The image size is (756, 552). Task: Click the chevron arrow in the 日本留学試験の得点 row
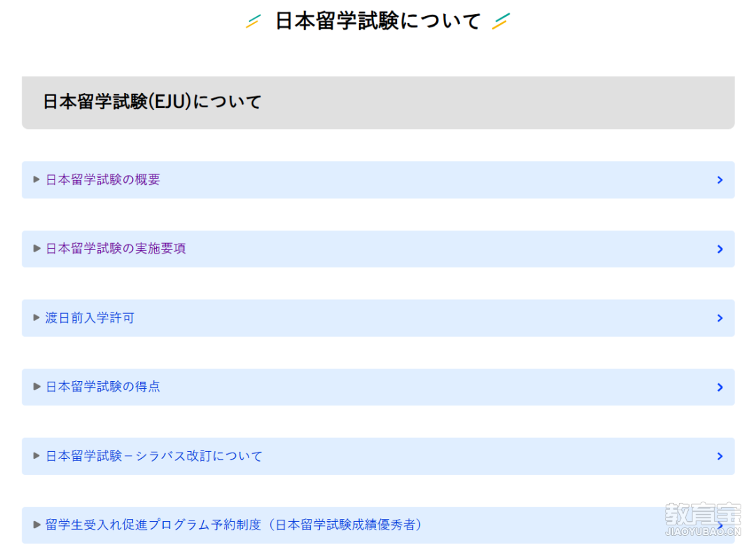click(720, 387)
